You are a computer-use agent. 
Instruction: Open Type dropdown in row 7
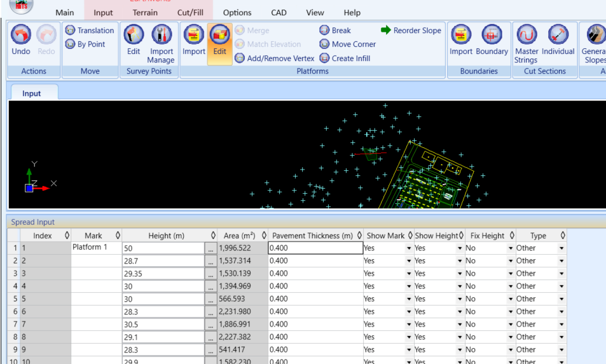tap(561, 324)
